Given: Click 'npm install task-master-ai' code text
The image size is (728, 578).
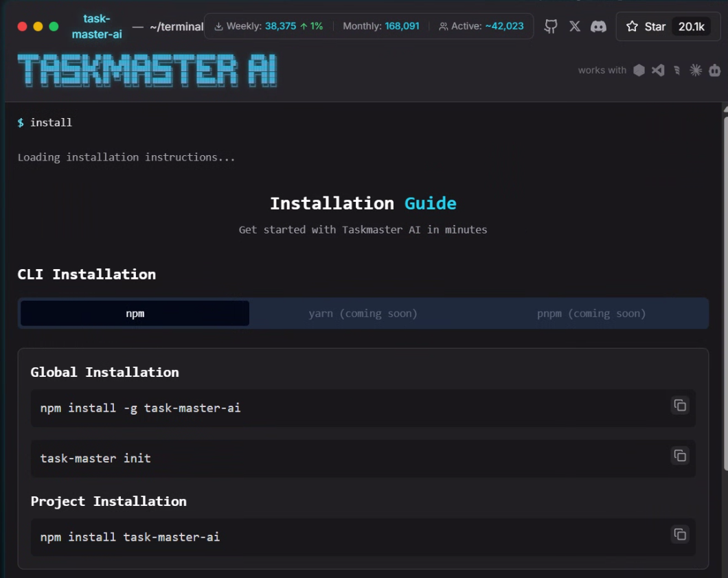Looking at the screenshot, I should [130, 537].
